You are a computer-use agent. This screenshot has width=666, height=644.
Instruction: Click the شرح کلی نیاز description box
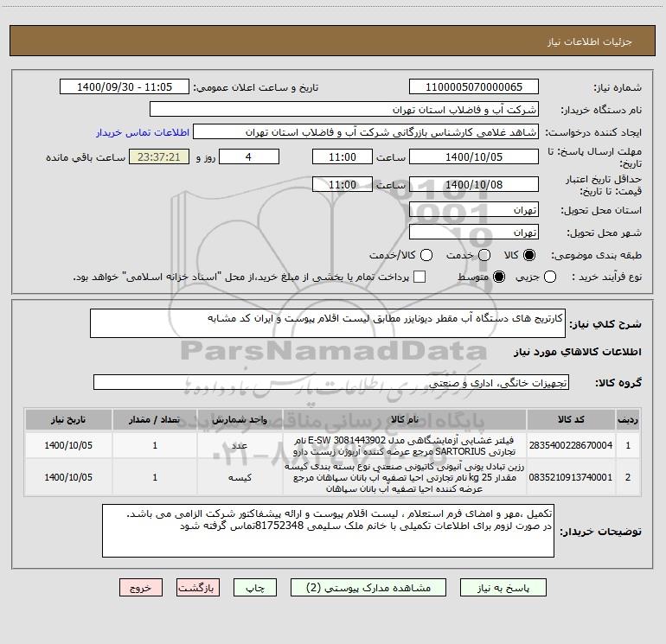tap(328, 323)
